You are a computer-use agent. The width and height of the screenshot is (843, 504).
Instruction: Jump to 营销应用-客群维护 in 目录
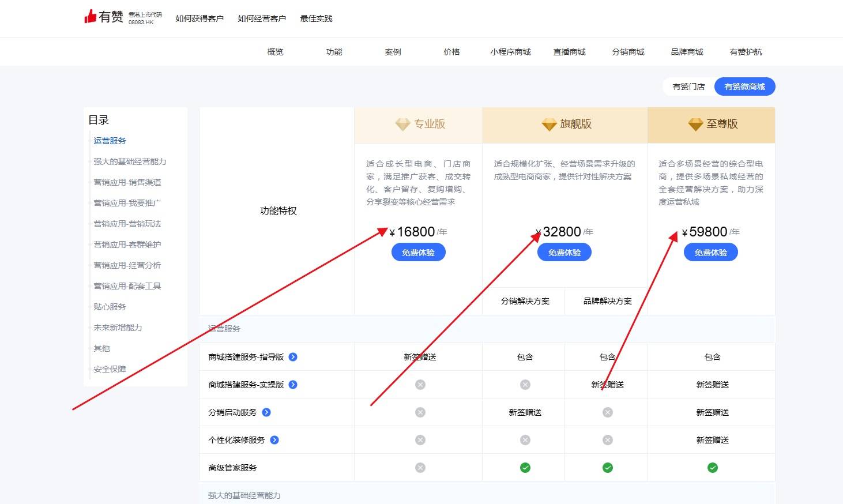tap(127, 245)
